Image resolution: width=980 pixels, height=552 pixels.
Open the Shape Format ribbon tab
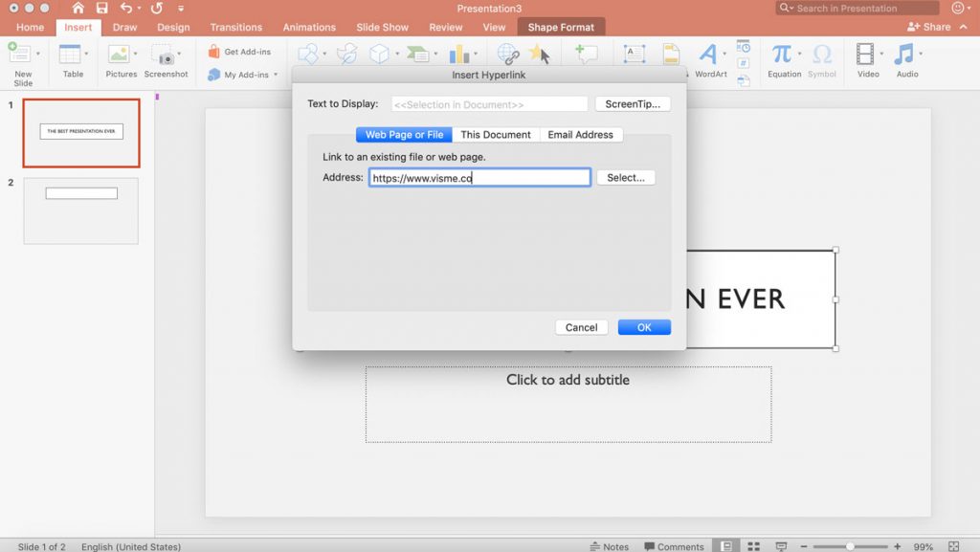561,27
